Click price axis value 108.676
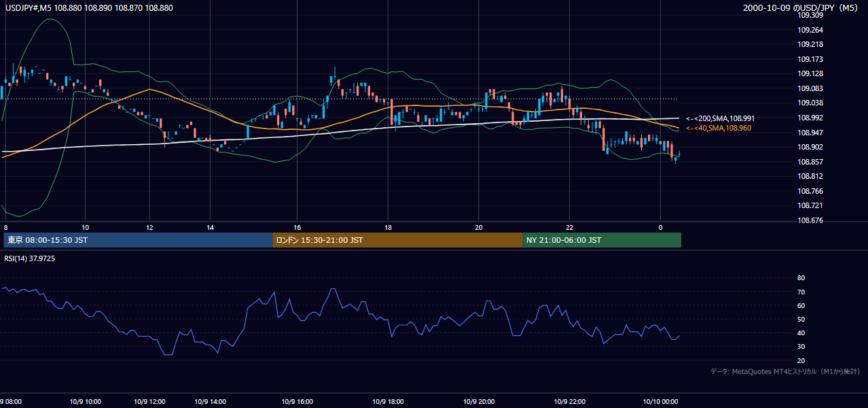Image resolution: width=868 pixels, height=408 pixels. 810,220
